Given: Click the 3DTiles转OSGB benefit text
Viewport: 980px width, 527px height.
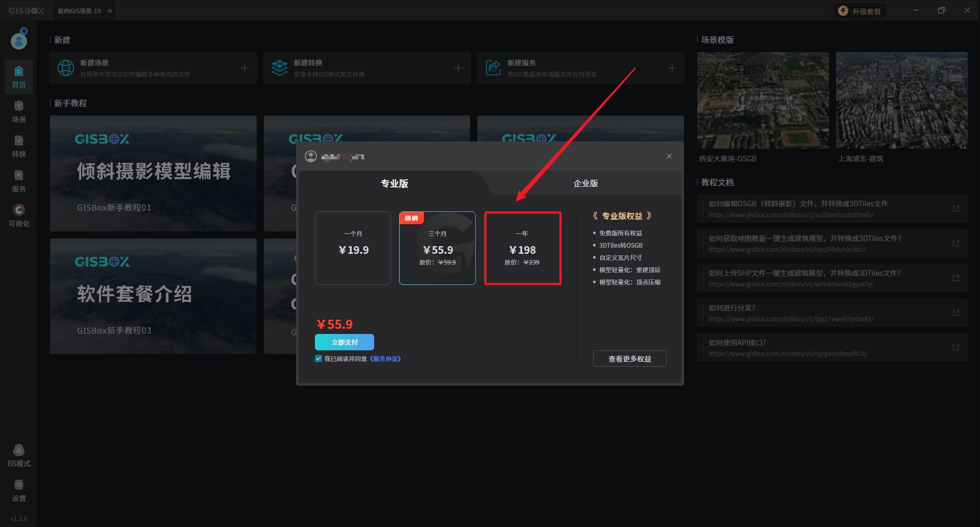Looking at the screenshot, I should tap(621, 245).
